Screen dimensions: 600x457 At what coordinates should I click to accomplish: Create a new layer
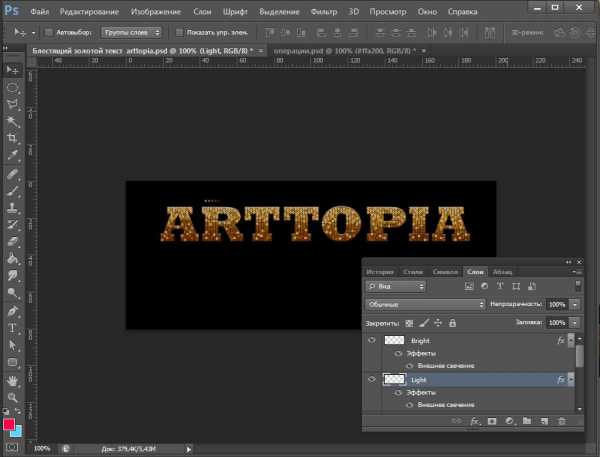pos(544,421)
